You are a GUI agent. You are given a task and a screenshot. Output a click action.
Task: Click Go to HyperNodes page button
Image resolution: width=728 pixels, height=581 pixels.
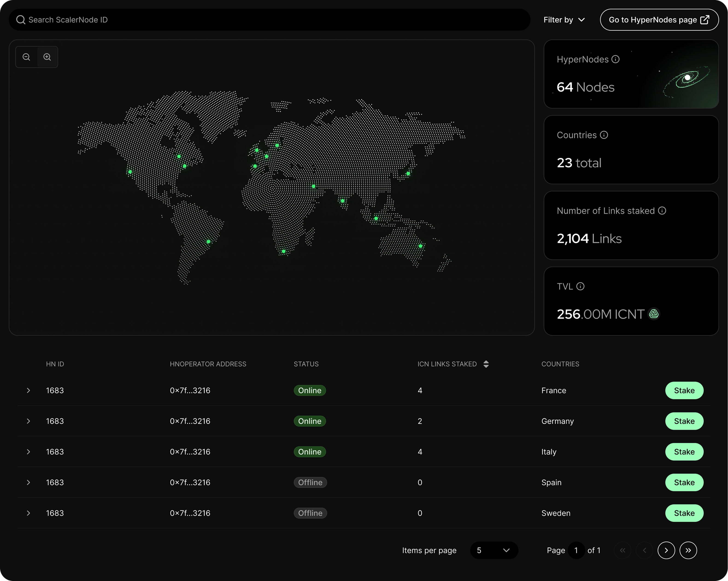(x=659, y=20)
